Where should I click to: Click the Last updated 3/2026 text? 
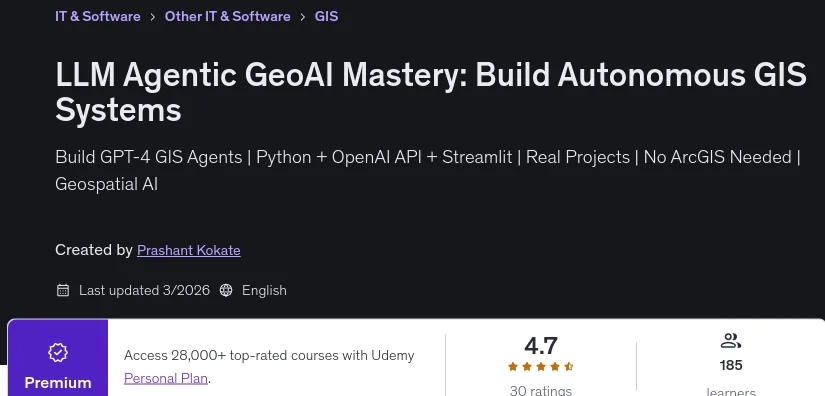pyautogui.click(x=144, y=290)
